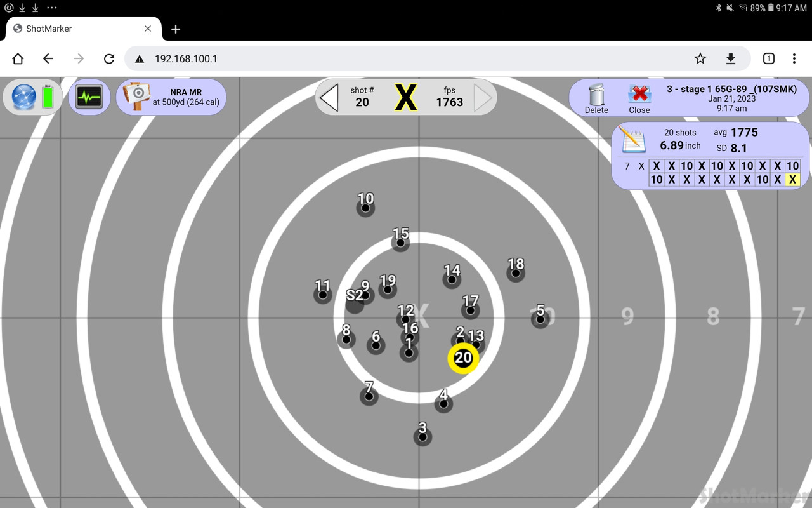Open Chrome's three-dot menu
The image size is (812, 508).
(794, 58)
